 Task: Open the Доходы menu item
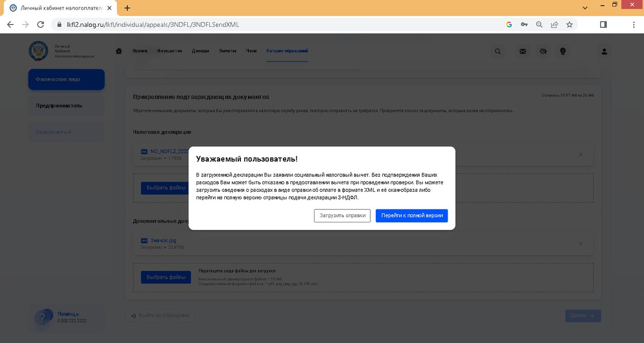(x=200, y=51)
